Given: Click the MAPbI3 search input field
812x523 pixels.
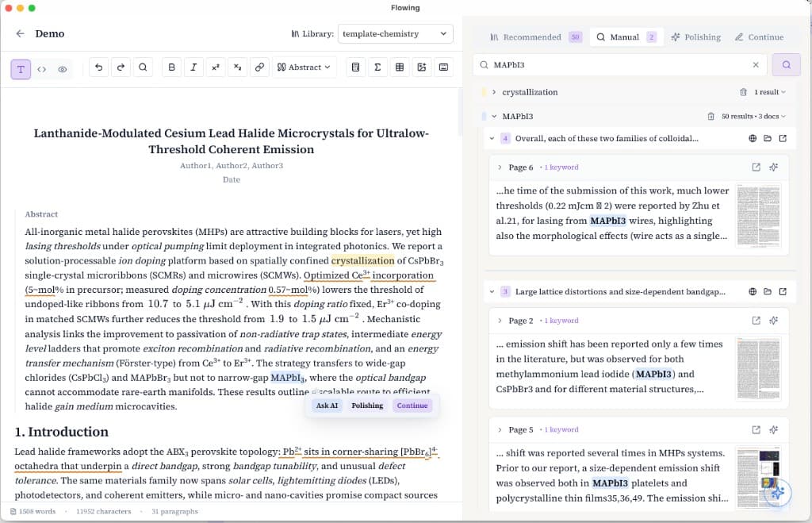Looking at the screenshot, I should coord(619,65).
